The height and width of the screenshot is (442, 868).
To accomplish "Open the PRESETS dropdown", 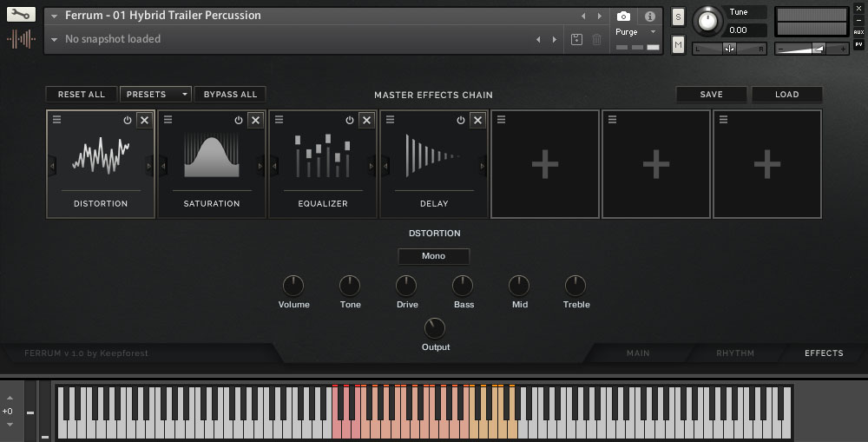I will 155,94.
